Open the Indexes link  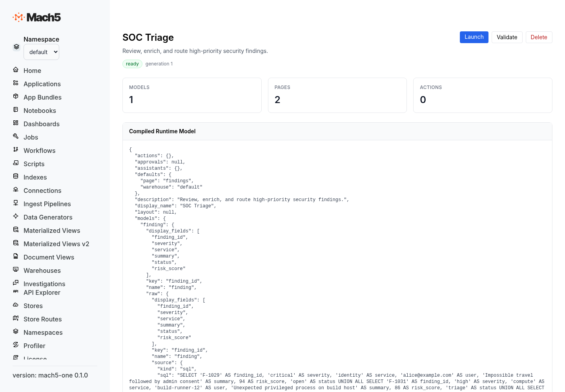pyautogui.click(x=35, y=177)
